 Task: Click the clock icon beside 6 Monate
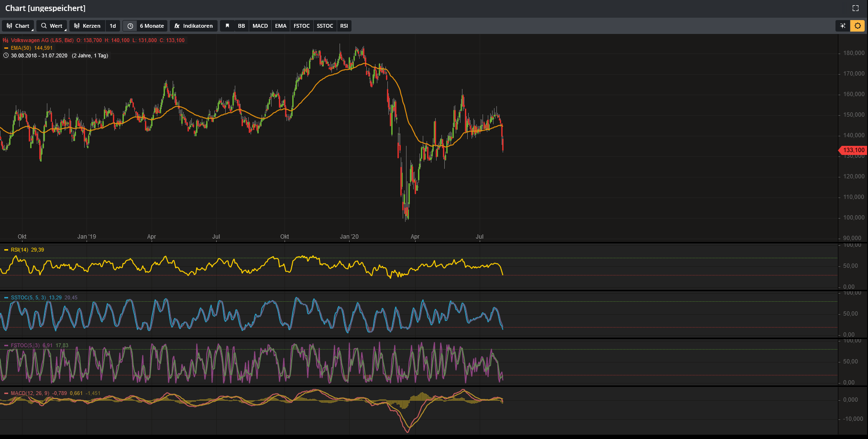point(130,26)
